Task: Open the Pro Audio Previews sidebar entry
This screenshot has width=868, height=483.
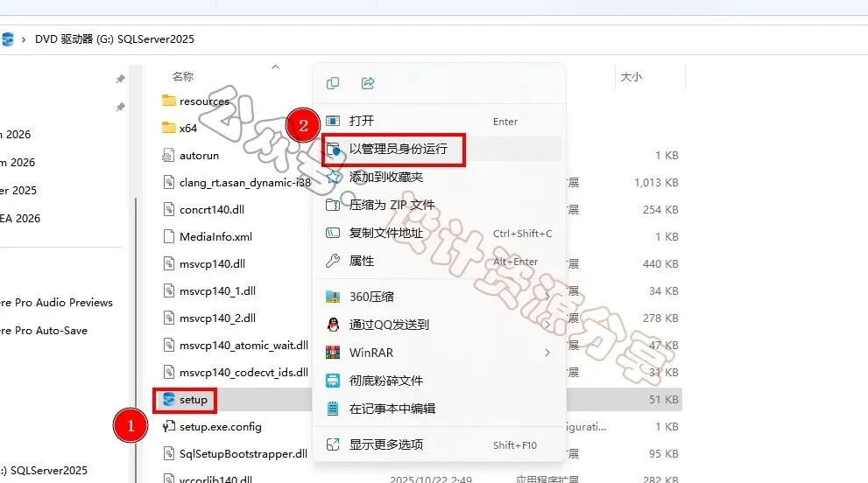Action: point(56,303)
